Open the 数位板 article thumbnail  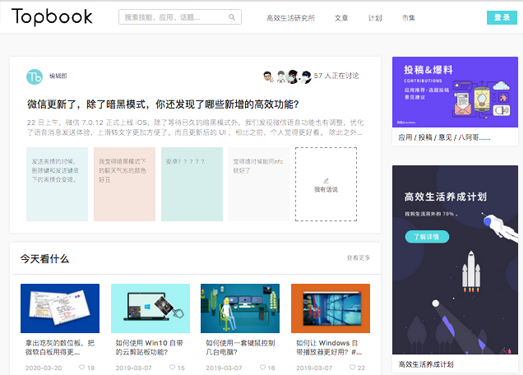click(x=60, y=308)
